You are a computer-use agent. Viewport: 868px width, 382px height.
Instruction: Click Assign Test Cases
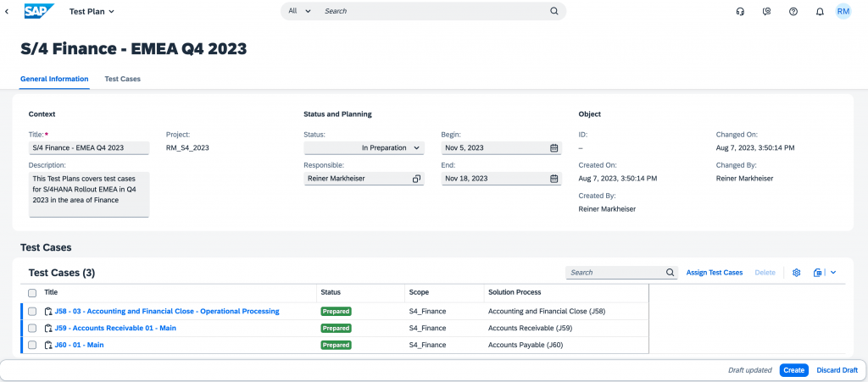tap(714, 273)
